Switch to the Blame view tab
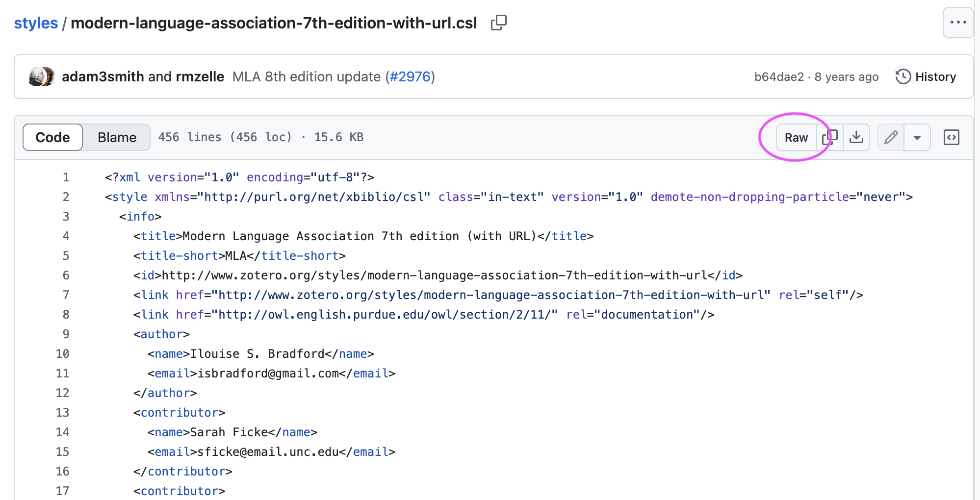The height and width of the screenshot is (500, 980). [117, 138]
